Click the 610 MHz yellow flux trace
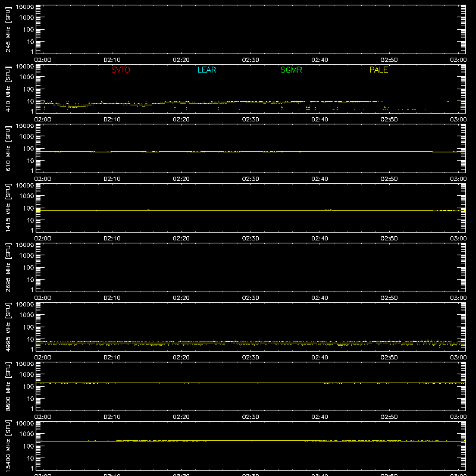Image resolution: width=476 pixels, height=476 pixels. point(250,152)
